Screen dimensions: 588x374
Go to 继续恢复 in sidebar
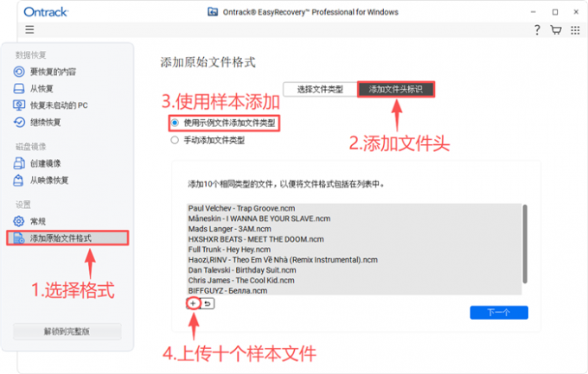point(45,122)
